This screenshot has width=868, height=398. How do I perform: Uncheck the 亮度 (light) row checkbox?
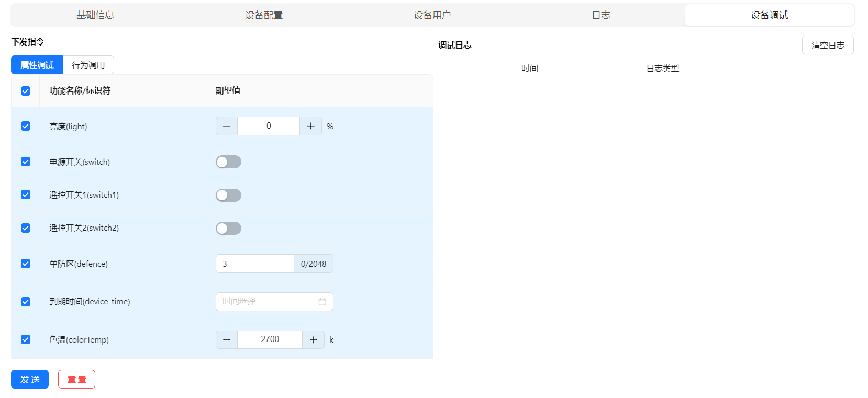click(x=26, y=126)
